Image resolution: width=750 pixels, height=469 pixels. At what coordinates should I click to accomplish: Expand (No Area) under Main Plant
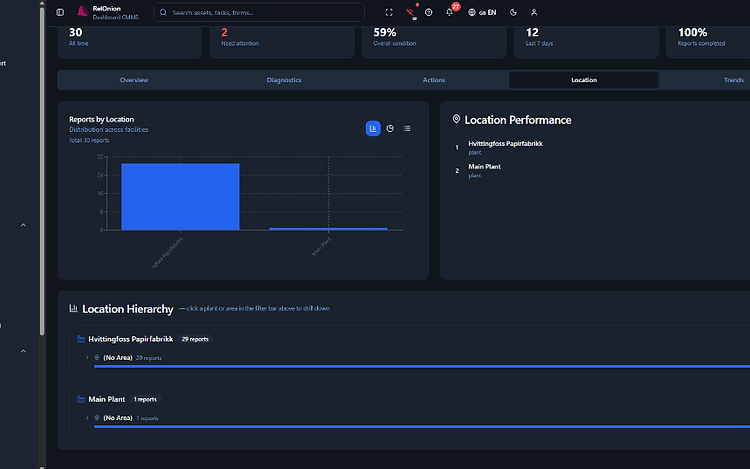[87, 418]
